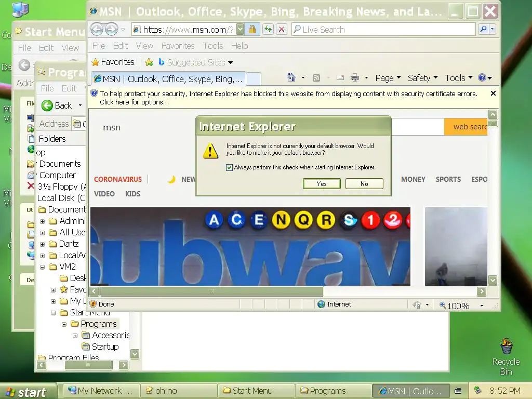Screen dimensions: 532x399
Task: Select the Startup folder in tree
Action: pos(105,347)
